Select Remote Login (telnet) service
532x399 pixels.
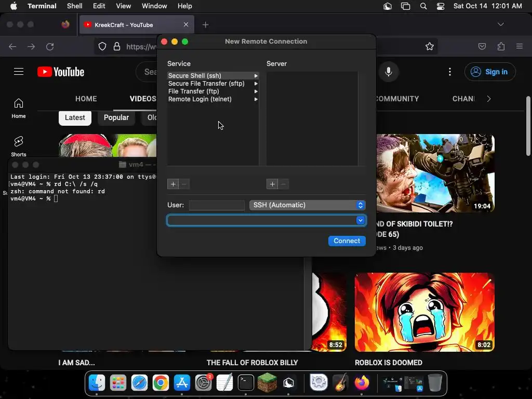[x=212, y=99]
